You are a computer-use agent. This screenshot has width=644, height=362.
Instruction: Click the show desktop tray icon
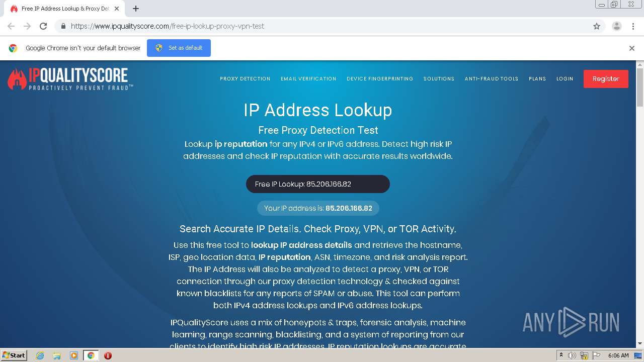coord(638,355)
